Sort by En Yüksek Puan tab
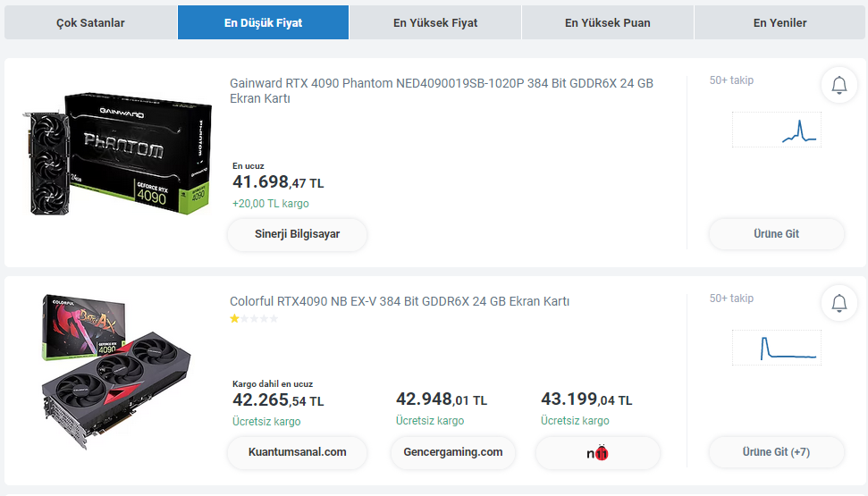The height and width of the screenshot is (496, 868). tap(607, 22)
